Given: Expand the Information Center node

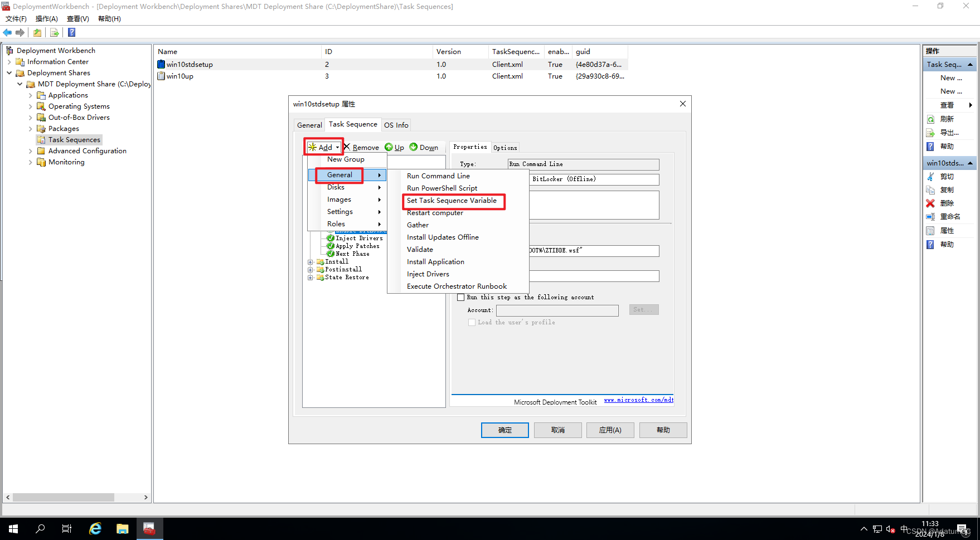Looking at the screenshot, I should tap(9, 62).
